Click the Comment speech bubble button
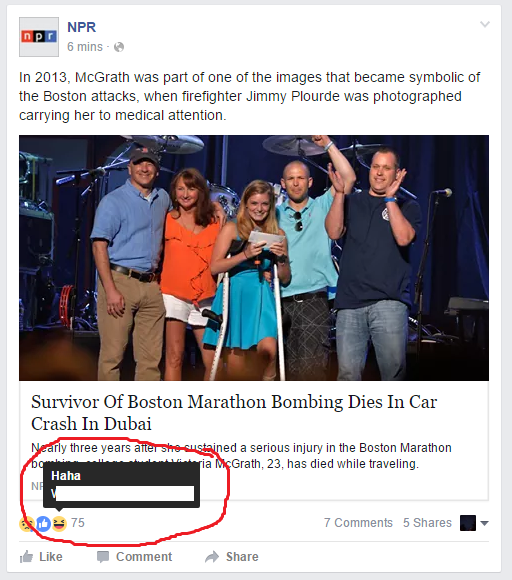Image resolution: width=512 pixels, height=580 pixels. tap(134, 556)
